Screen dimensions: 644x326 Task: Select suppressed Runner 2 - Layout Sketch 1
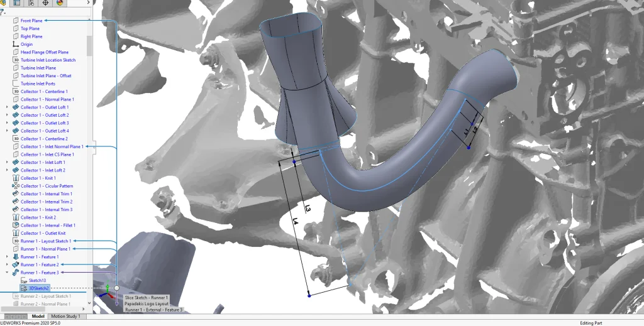(45, 296)
